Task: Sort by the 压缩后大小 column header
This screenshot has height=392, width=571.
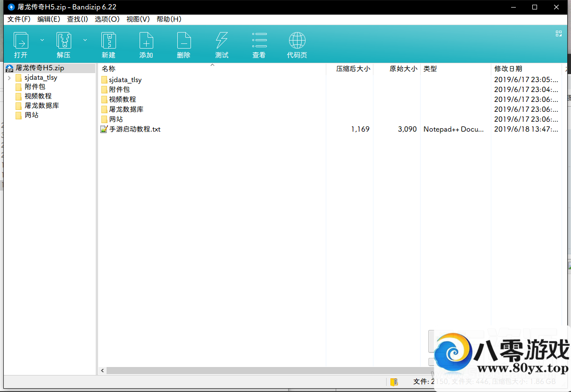Action: point(353,69)
